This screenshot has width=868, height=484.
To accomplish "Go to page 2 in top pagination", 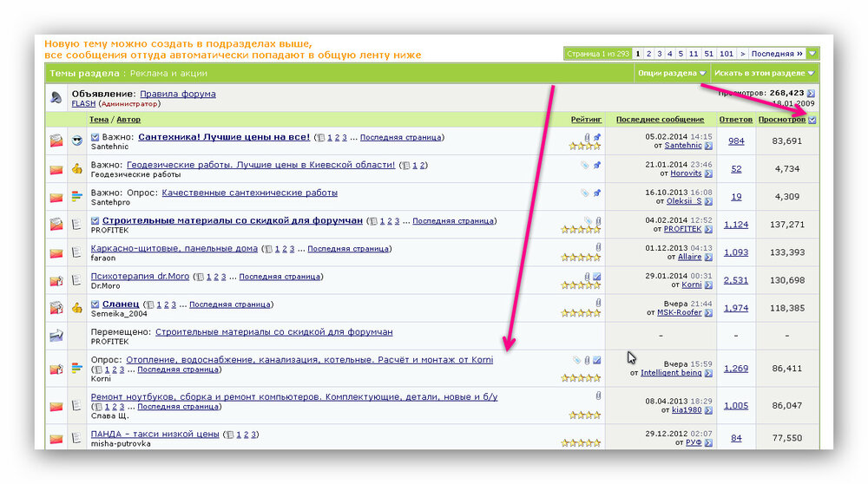I will pos(648,54).
